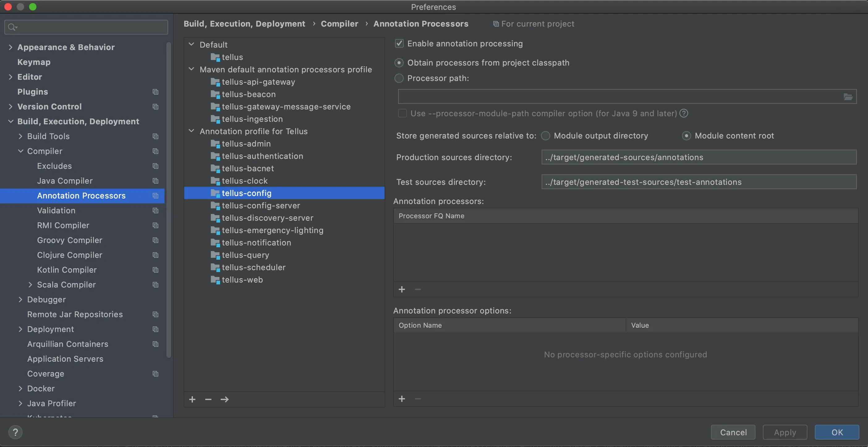This screenshot has height=447, width=868.
Task: Expand the Scala Compiler node
Action: pyautogui.click(x=30, y=285)
